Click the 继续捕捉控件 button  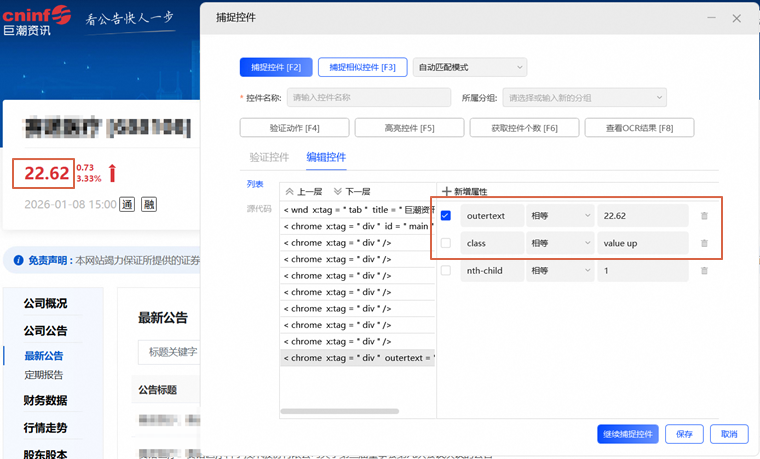click(628, 434)
